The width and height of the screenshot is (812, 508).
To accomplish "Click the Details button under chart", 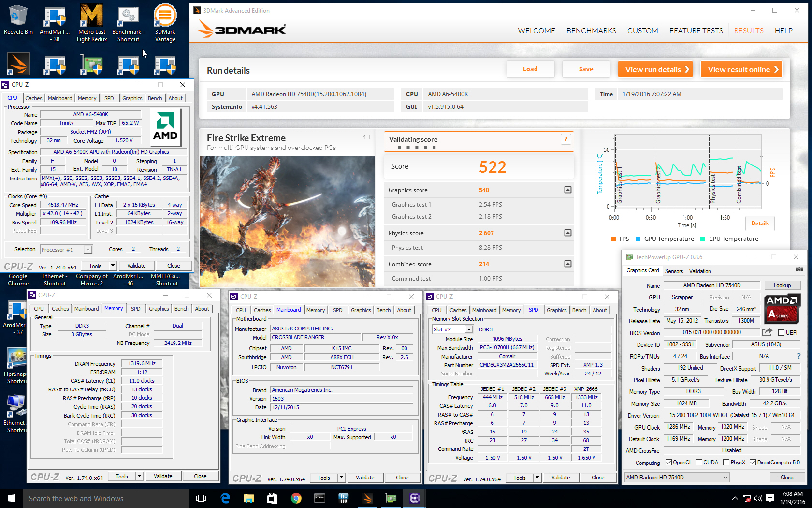I will (760, 224).
